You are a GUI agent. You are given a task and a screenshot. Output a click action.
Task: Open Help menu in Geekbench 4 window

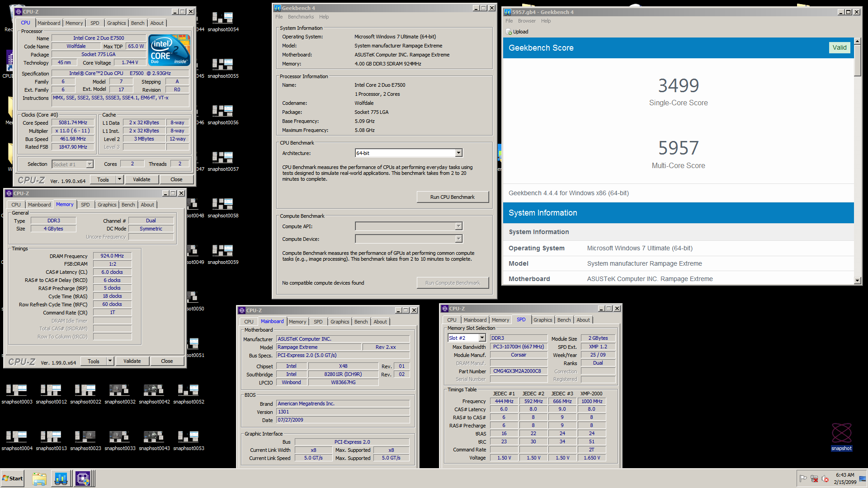click(324, 17)
